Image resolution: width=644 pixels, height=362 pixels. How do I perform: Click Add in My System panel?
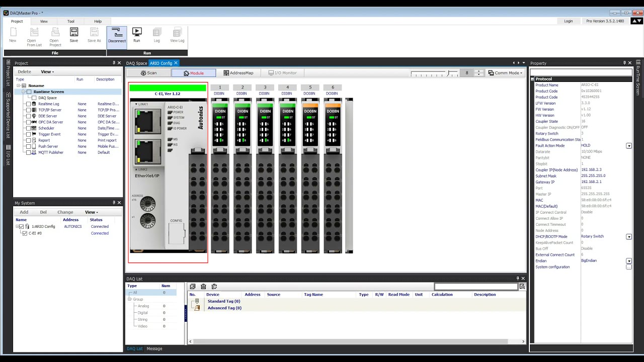[x=24, y=212]
